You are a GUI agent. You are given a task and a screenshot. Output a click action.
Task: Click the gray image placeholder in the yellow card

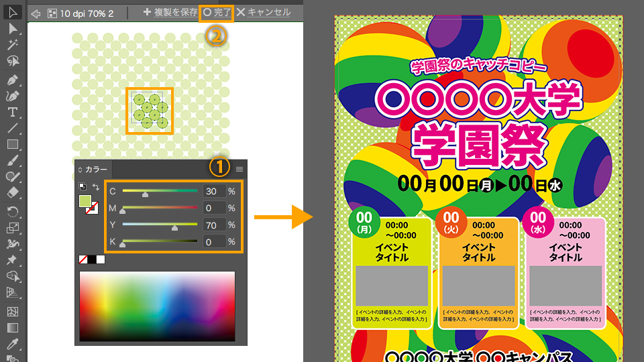[392, 286]
